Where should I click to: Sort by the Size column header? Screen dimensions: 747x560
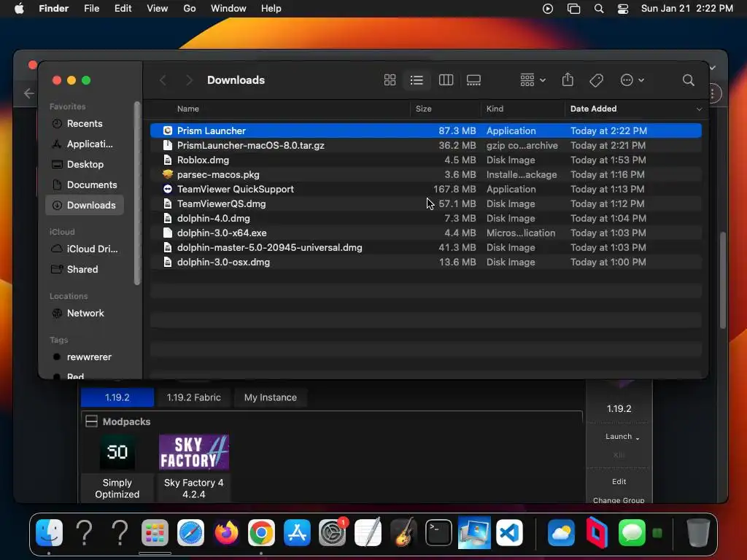pos(424,109)
